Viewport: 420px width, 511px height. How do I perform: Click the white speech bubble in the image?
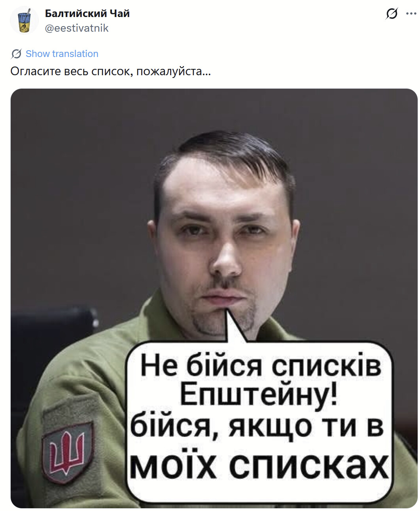259,422
